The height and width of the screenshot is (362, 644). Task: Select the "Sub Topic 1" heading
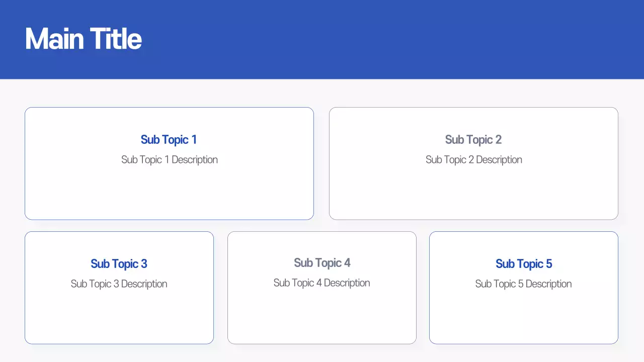click(169, 140)
